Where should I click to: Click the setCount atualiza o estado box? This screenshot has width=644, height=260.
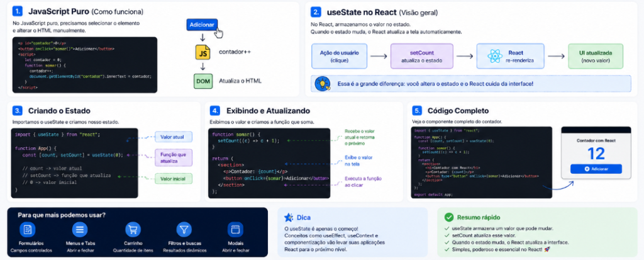[422, 56]
